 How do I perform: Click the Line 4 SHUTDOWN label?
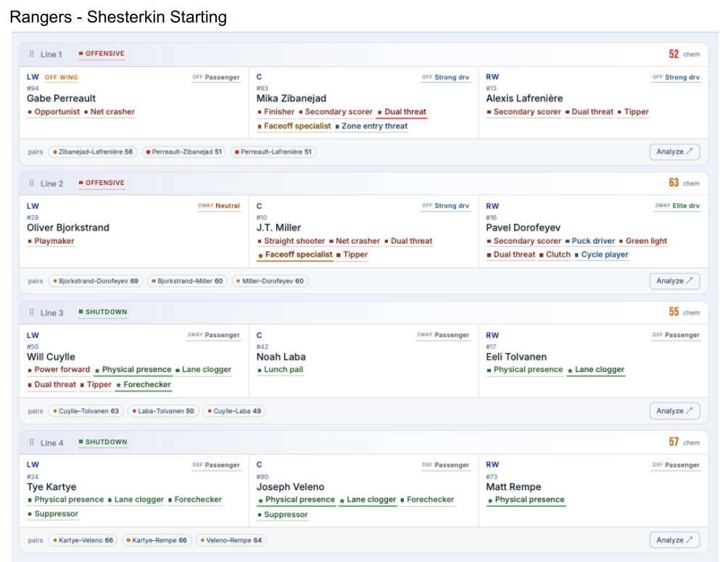[103, 442]
